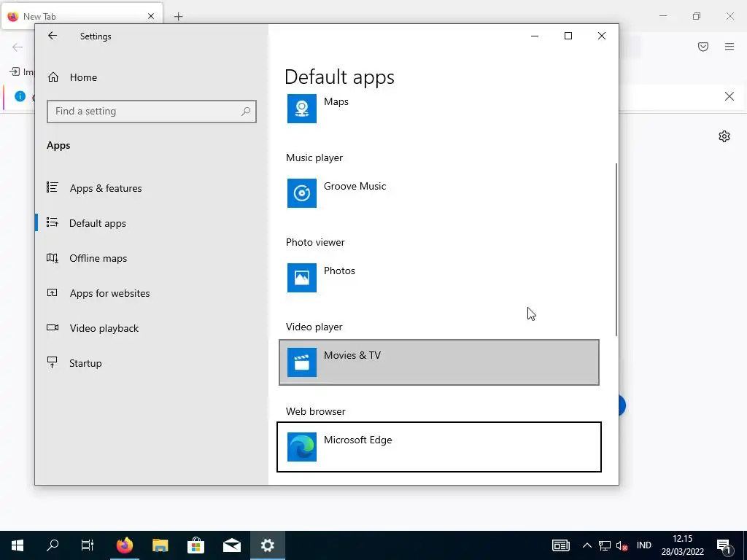
Task: Minimize the Settings window
Action: click(535, 36)
